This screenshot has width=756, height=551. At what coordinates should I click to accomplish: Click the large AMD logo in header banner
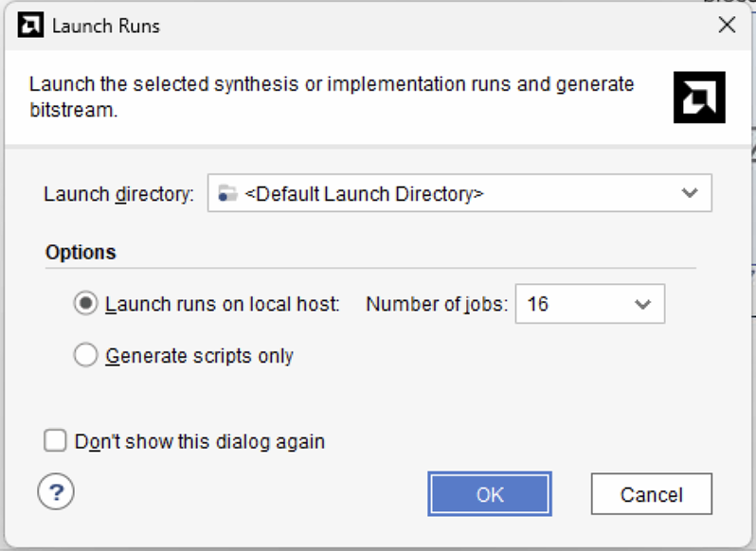click(698, 97)
